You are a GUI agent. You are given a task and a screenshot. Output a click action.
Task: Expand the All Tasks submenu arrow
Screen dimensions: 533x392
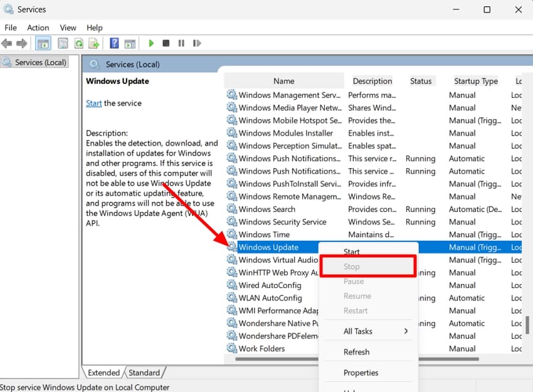406,331
